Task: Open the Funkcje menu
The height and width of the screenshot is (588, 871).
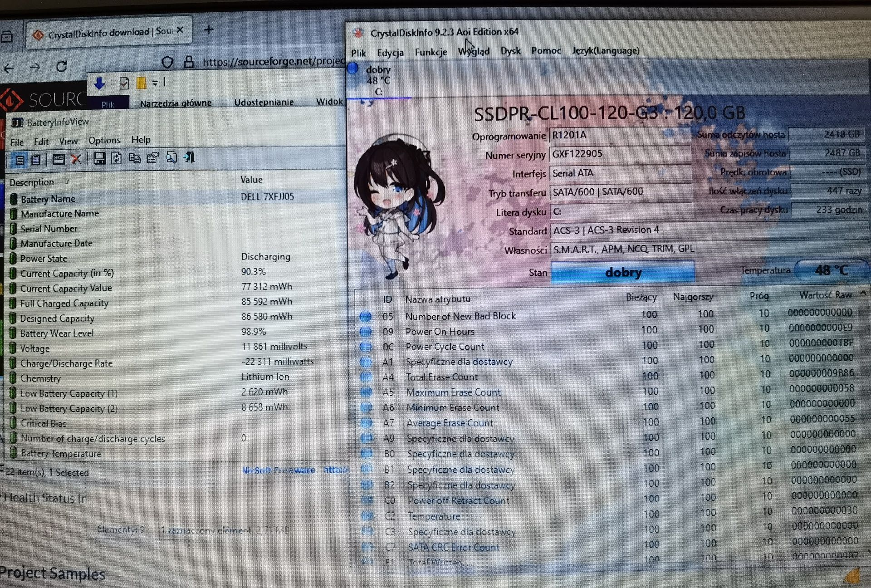Action: [431, 52]
